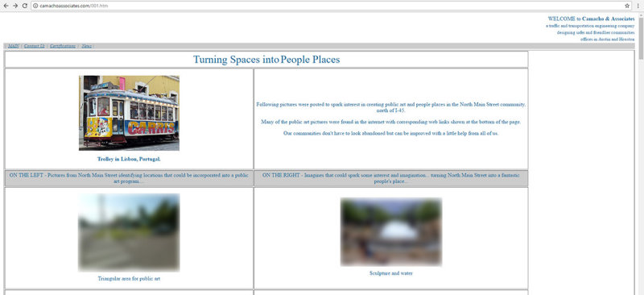Click the ON THE RIGHT gray header cell

coord(391,178)
